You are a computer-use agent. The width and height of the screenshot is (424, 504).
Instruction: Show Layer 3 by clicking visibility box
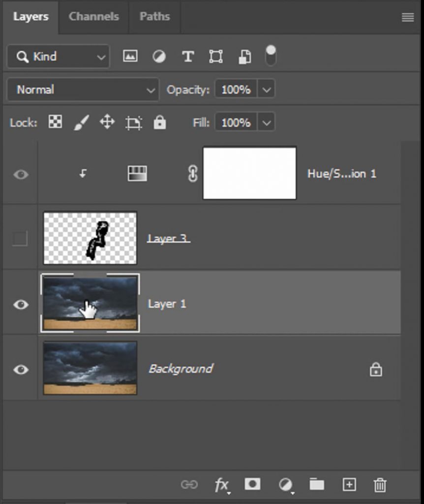coord(20,239)
